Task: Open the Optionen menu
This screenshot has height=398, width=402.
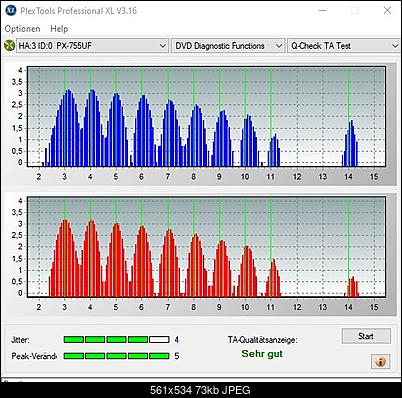Action: pyautogui.click(x=22, y=29)
